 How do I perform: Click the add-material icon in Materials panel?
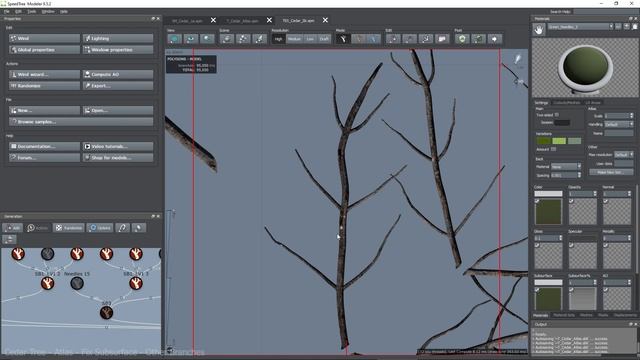click(627, 27)
